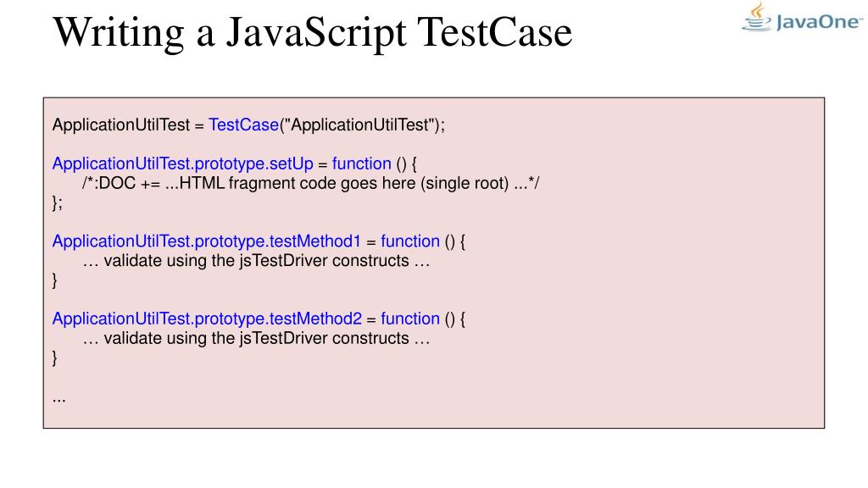Image resolution: width=868 pixels, height=488 pixels.
Task: Click the closing brace with semicolon after setUp
Action: pyautogui.click(x=58, y=203)
